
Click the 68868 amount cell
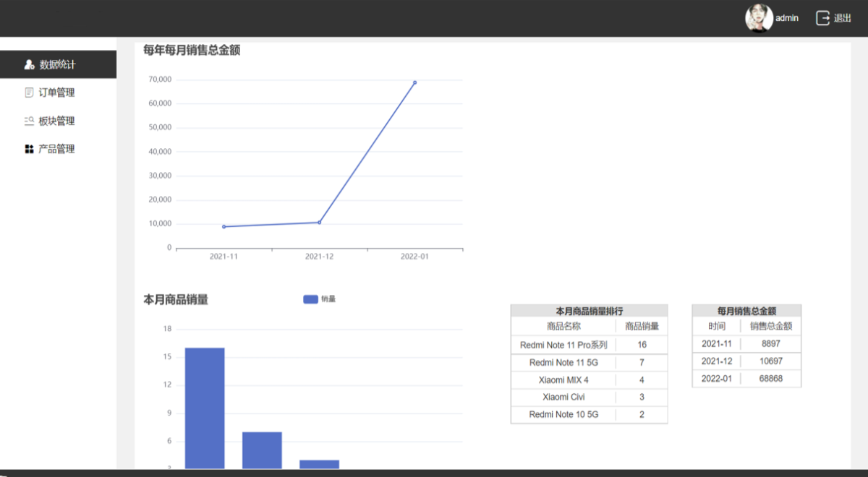coord(771,379)
